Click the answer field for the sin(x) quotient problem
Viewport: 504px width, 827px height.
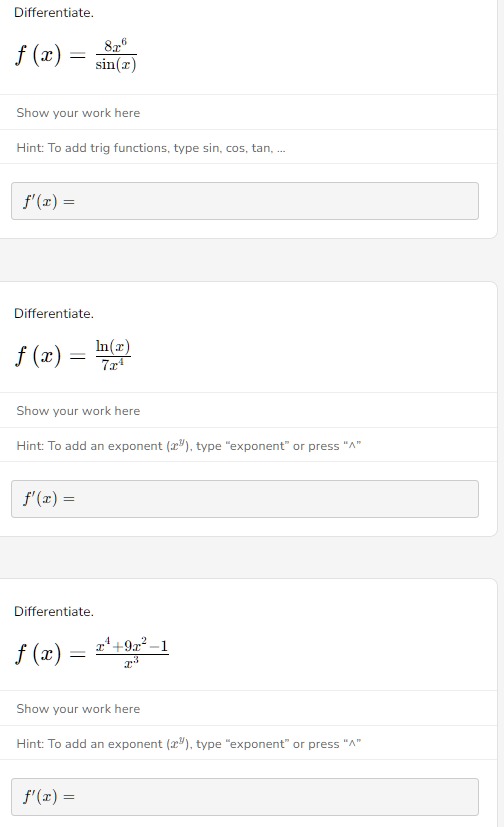click(x=245, y=201)
